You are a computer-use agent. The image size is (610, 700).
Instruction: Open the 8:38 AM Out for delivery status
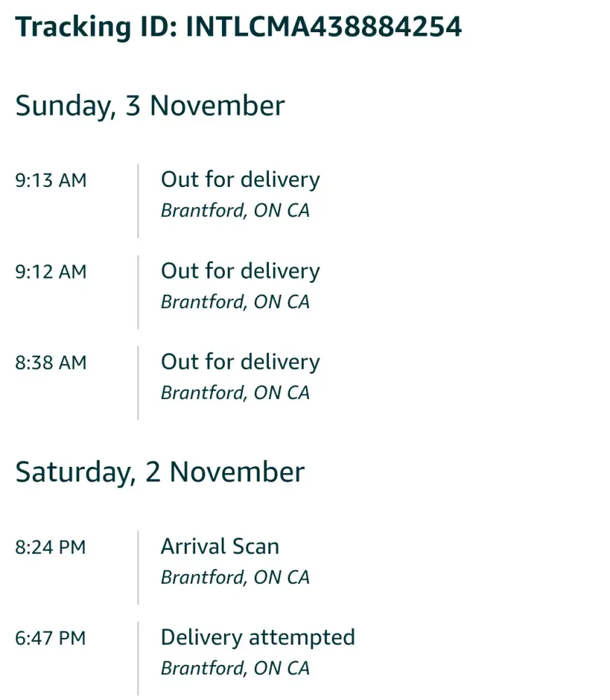pos(240,362)
